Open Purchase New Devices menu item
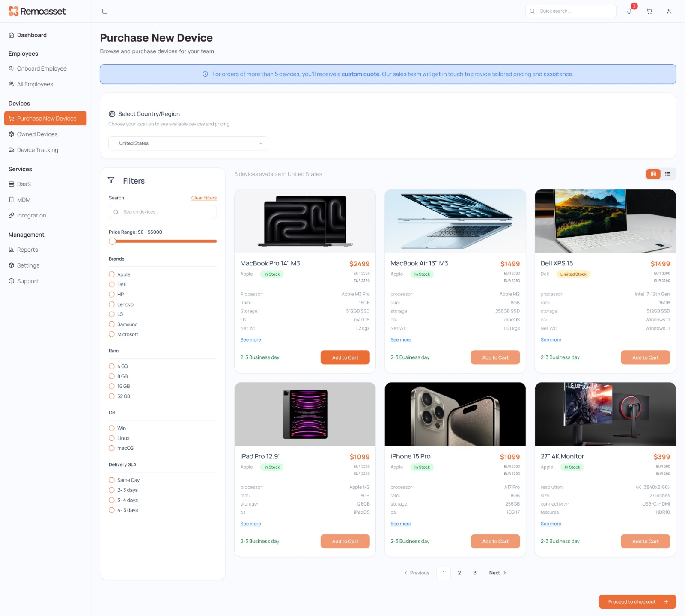Viewport: 685px width, 616px height. pyautogui.click(x=45, y=119)
